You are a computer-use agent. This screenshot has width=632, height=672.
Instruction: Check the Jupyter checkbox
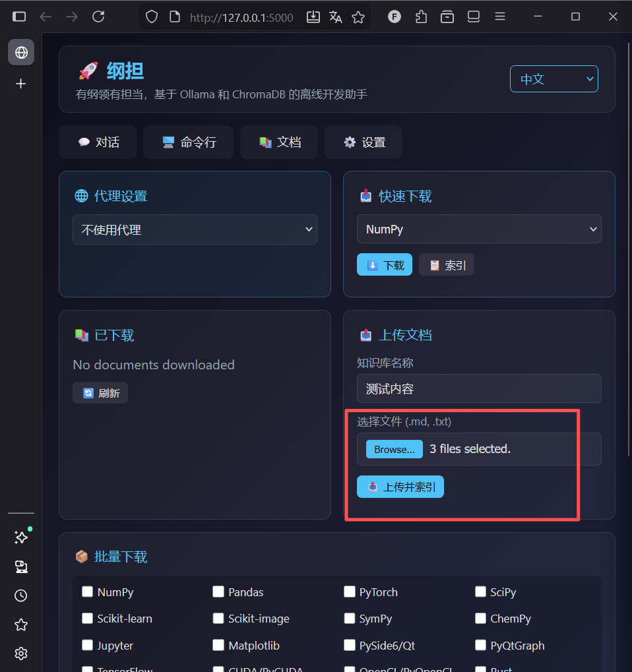(88, 645)
